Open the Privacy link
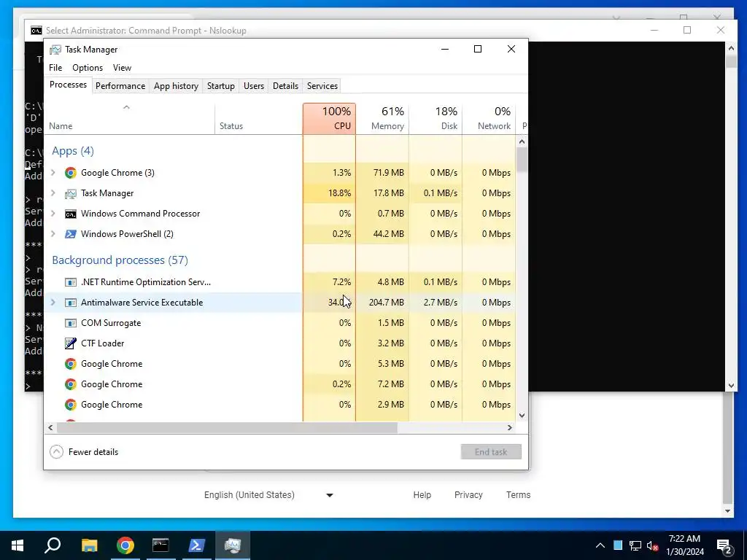The image size is (747, 560). pyautogui.click(x=468, y=495)
